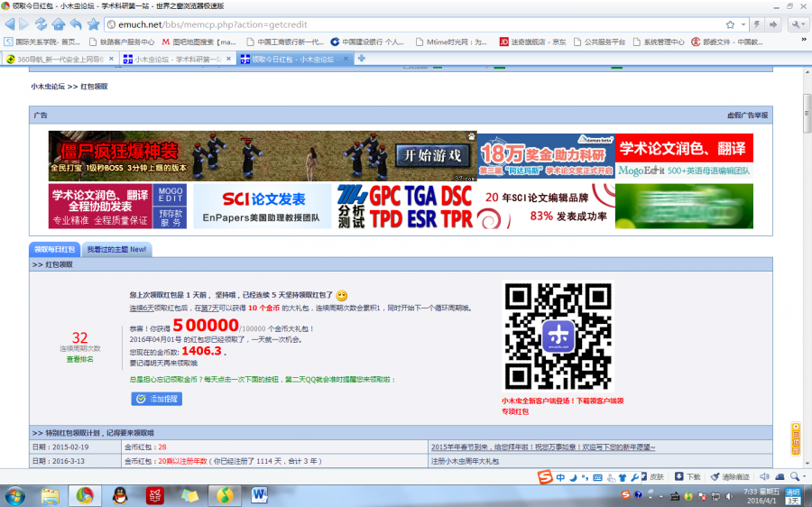
Task: Toggle Sogou punctuation mode icon
Action: [585, 477]
